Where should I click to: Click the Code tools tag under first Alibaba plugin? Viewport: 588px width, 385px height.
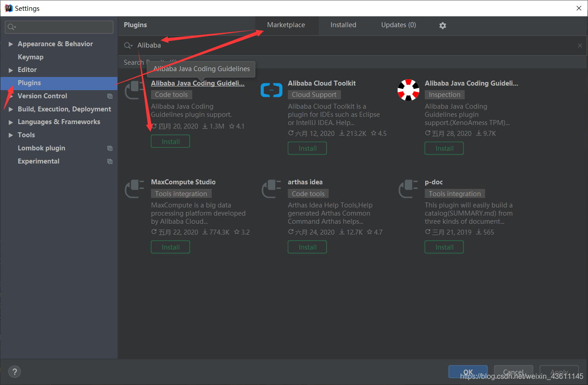pyautogui.click(x=171, y=95)
